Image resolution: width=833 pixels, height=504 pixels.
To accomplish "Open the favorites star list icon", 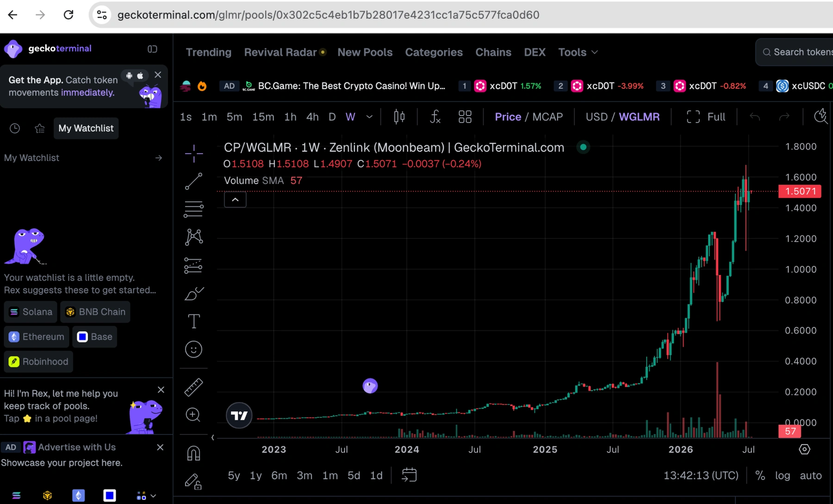I will 40,128.
